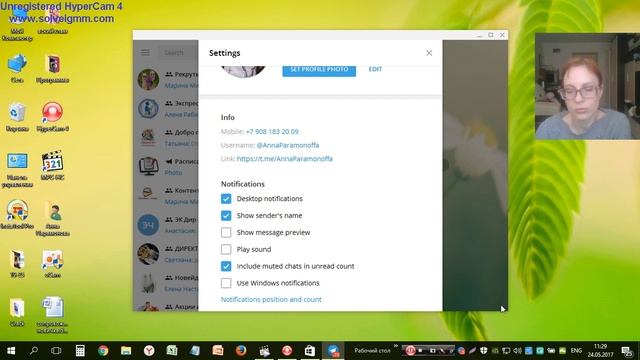Enable Use Windows notifications
The height and width of the screenshot is (360, 640).
point(226,283)
